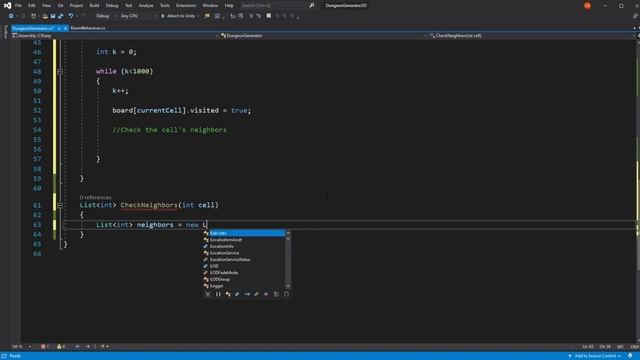The height and width of the screenshot is (360, 640).
Task: Open the Test menu
Action: pos(129,6)
